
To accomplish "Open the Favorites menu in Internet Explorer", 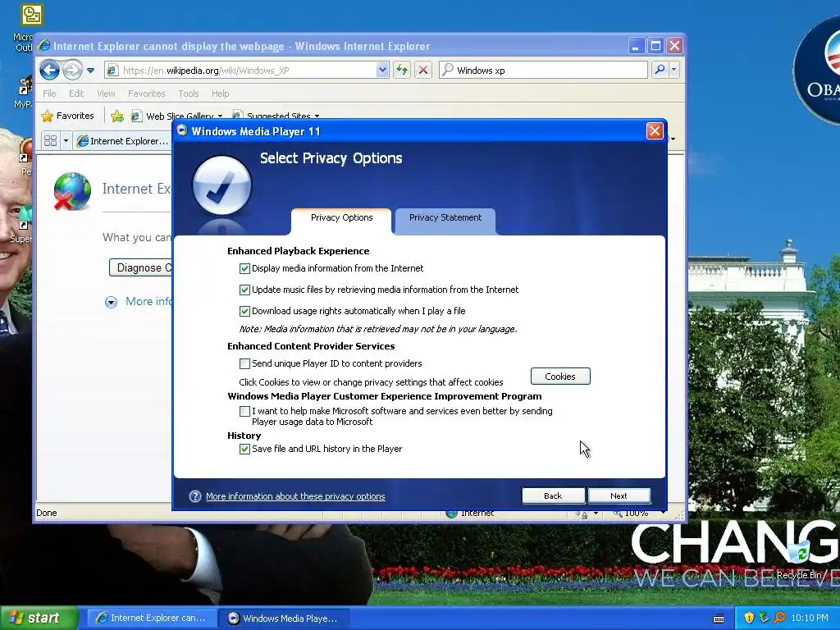I will 146,94.
